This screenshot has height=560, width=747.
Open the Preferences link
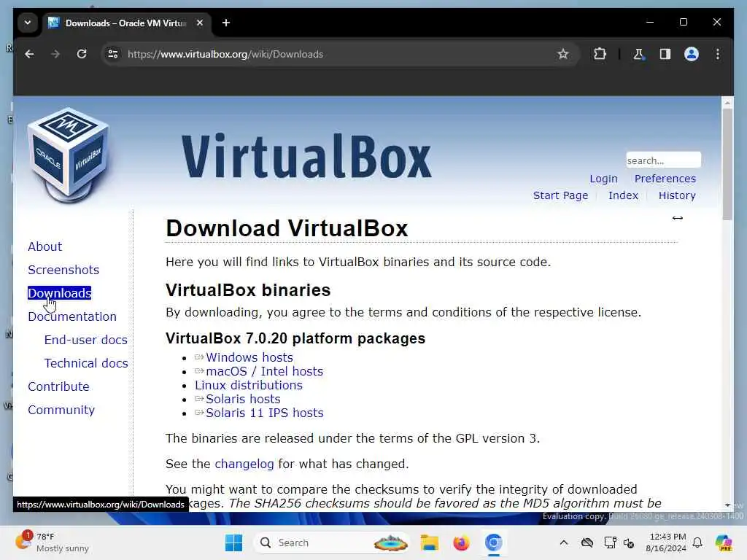click(665, 179)
